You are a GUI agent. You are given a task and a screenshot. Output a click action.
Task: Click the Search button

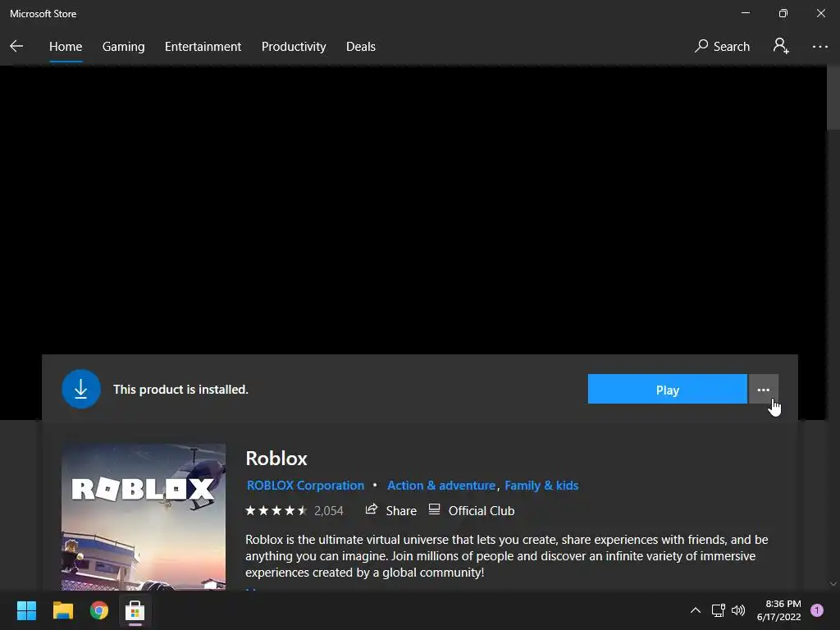(722, 47)
